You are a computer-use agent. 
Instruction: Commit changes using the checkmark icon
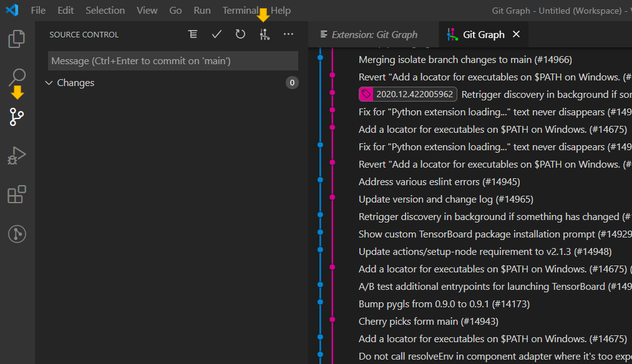(216, 34)
